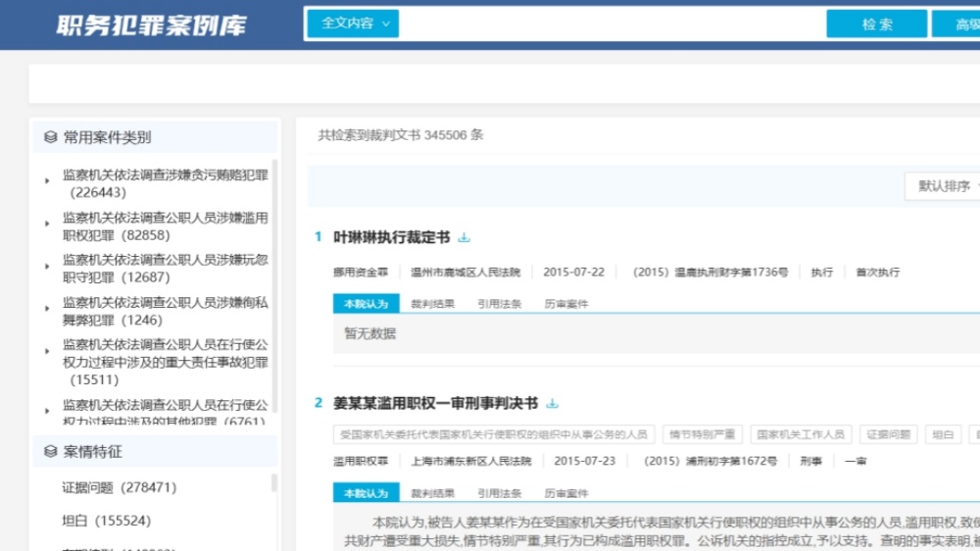
Task: Open the 全文内容 search scope dropdown
Action: point(353,24)
